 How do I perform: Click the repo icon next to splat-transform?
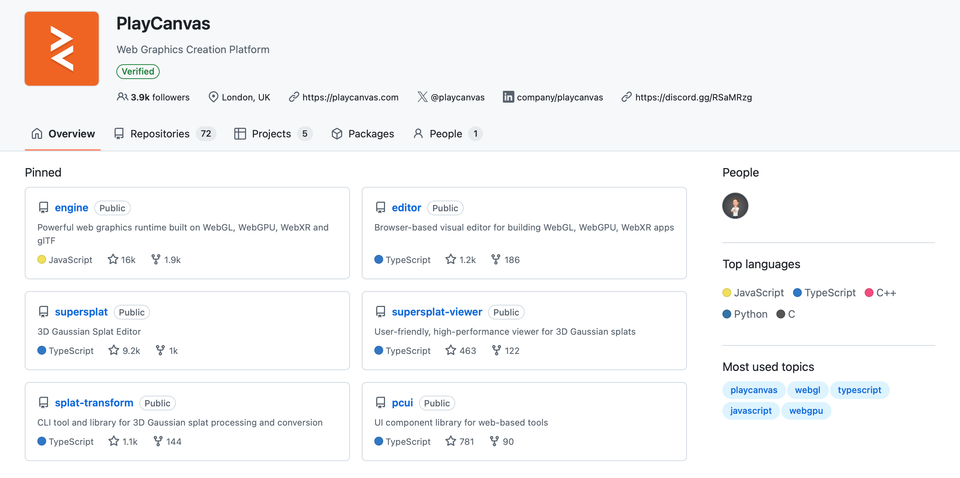tap(43, 403)
